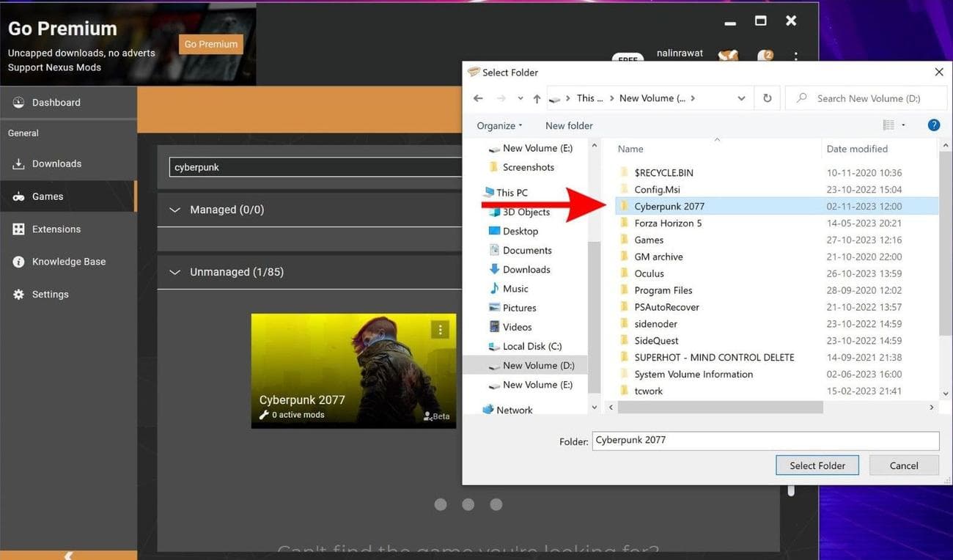This screenshot has height=560, width=953.
Task: Refresh the folder view
Action: (767, 98)
